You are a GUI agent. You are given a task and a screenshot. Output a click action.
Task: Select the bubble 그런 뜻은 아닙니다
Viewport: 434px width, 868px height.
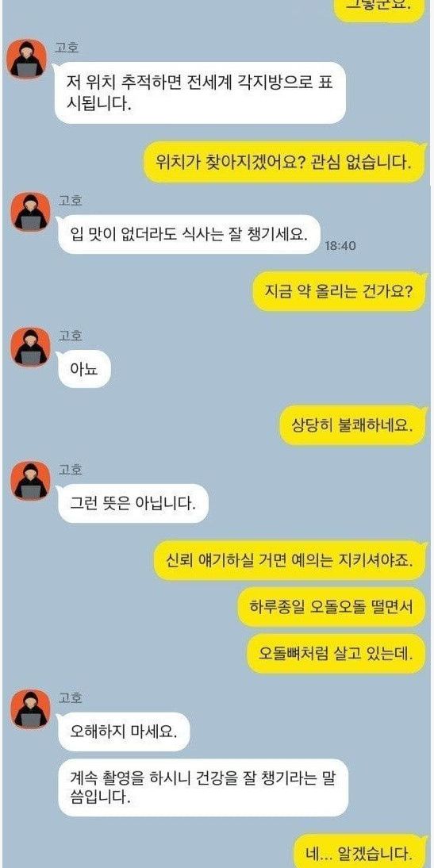tap(133, 504)
